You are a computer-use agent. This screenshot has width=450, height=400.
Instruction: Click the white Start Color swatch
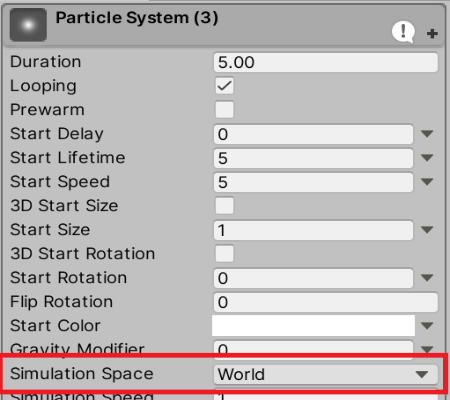coord(313,325)
